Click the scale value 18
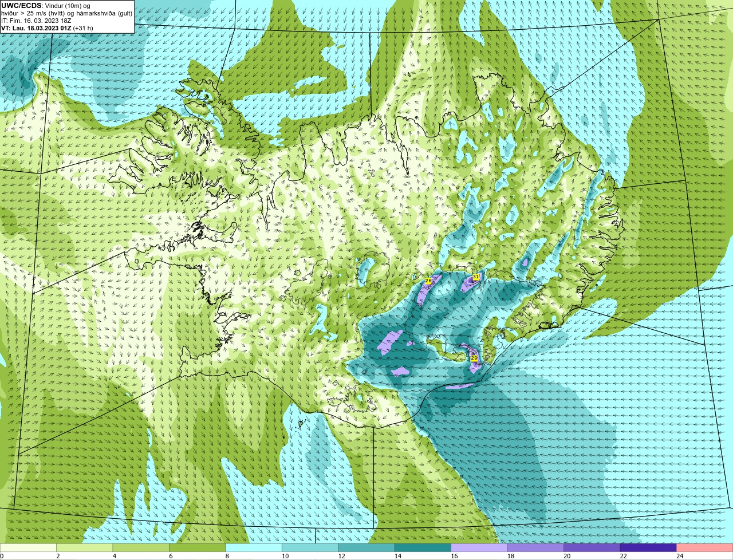Screen dimensions: 733x560 pyautogui.click(x=510, y=556)
